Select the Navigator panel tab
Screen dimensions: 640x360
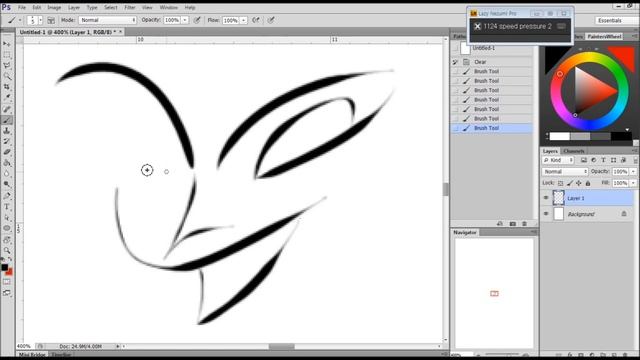[x=465, y=232]
